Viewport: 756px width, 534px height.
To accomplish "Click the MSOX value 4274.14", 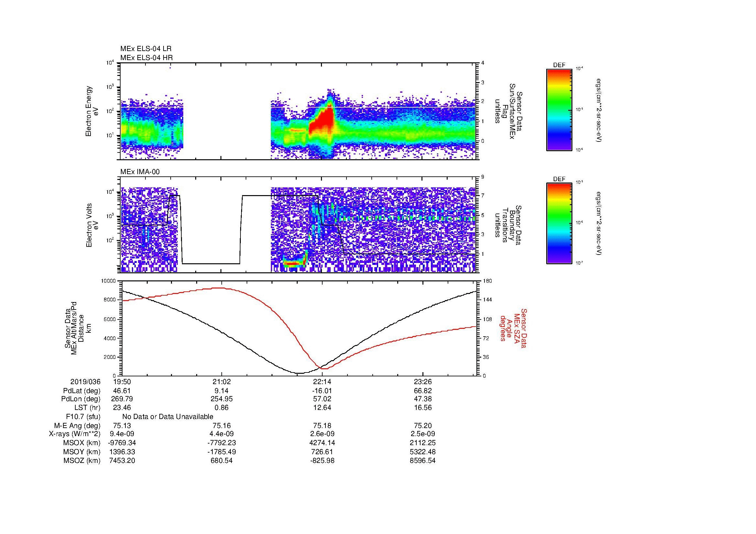I will pyautogui.click(x=322, y=443).
